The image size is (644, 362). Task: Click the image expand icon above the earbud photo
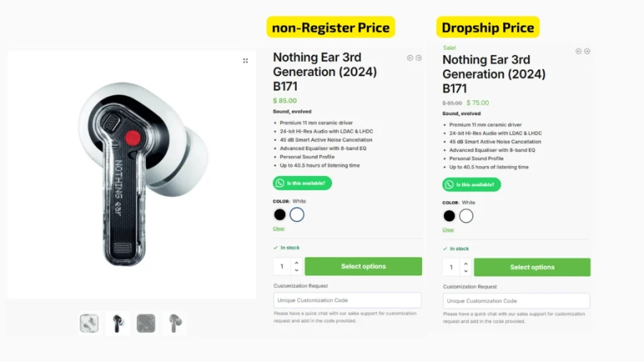coord(245,60)
